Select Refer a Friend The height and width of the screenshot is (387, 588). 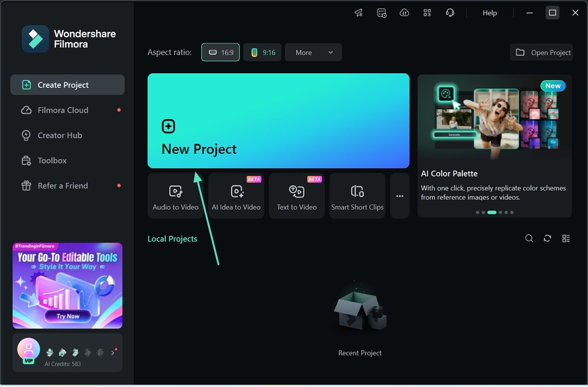coord(67,186)
